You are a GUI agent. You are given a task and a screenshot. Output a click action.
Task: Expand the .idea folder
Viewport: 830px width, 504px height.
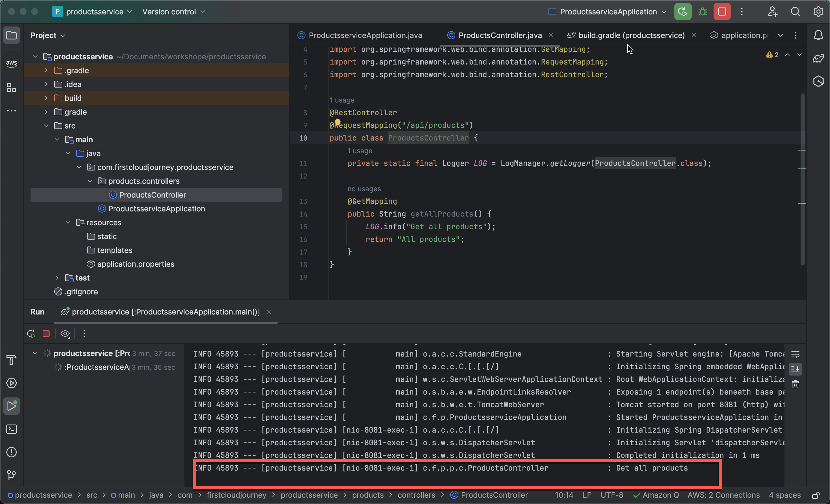[x=46, y=84]
